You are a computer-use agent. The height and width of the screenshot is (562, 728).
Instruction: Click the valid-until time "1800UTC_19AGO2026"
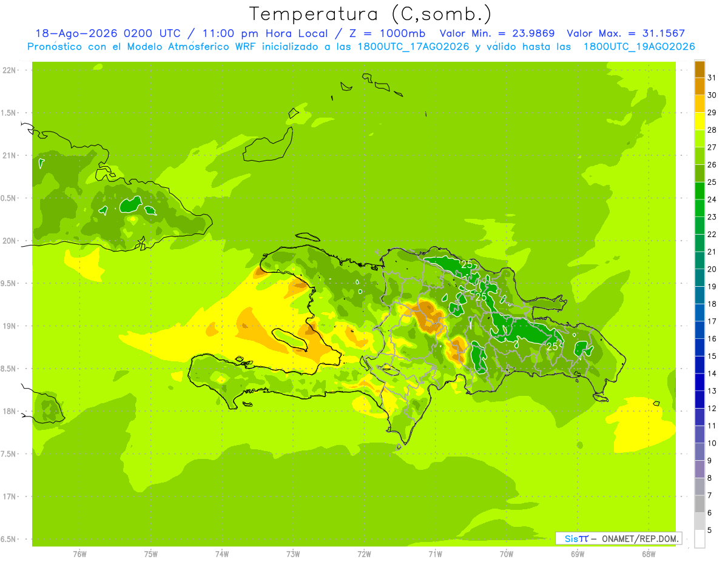click(639, 47)
